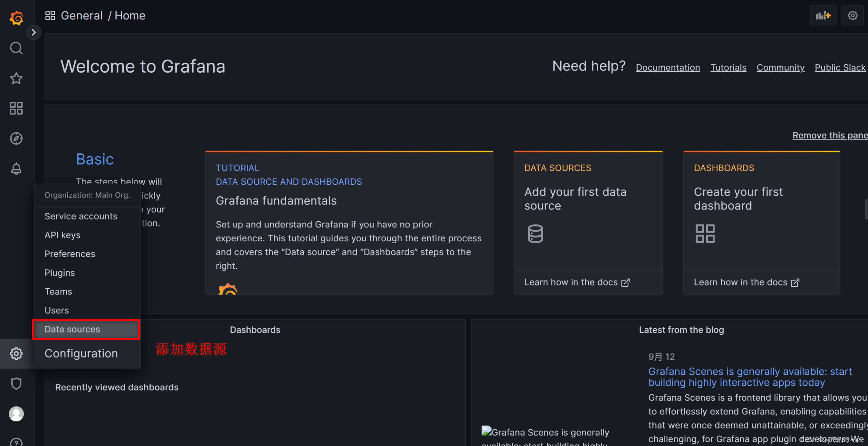
Task: Open the search dashboards magnifier icon
Action: tap(16, 48)
